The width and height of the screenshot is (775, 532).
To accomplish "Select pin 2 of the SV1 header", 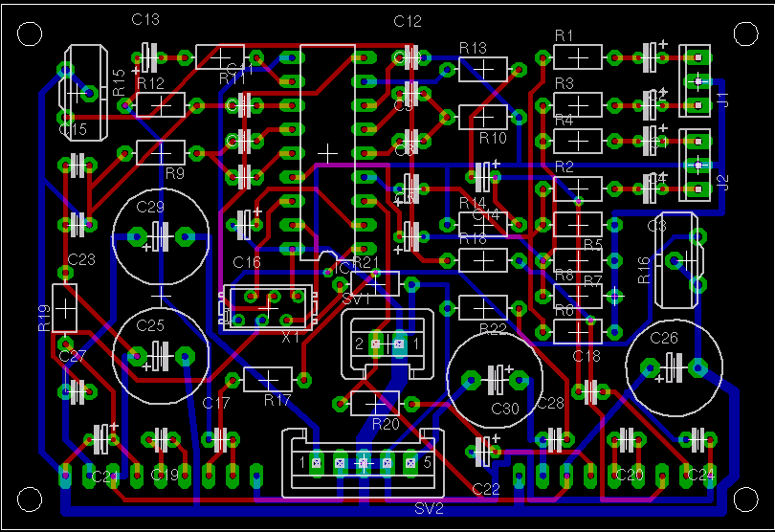I will [x=375, y=344].
